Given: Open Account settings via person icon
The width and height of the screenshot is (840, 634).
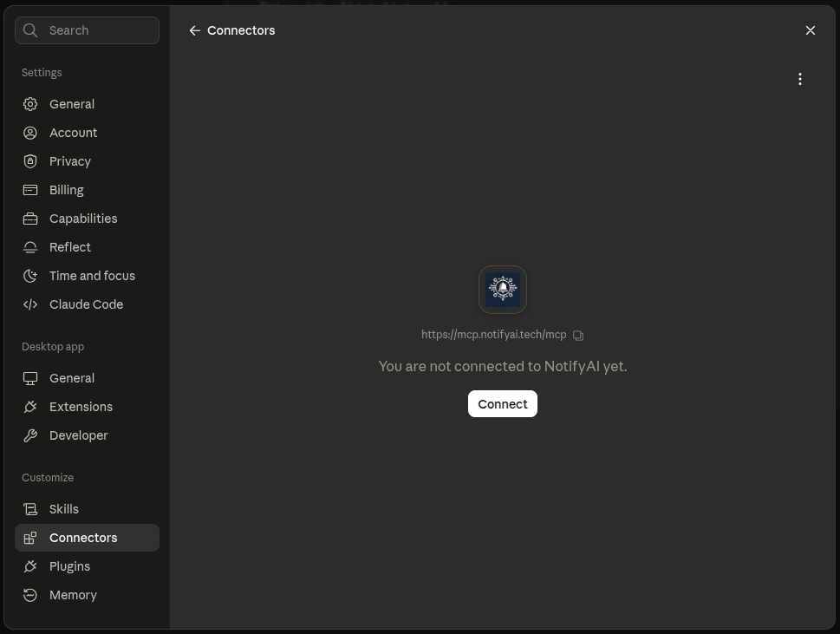Looking at the screenshot, I should [x=30, y=133].
